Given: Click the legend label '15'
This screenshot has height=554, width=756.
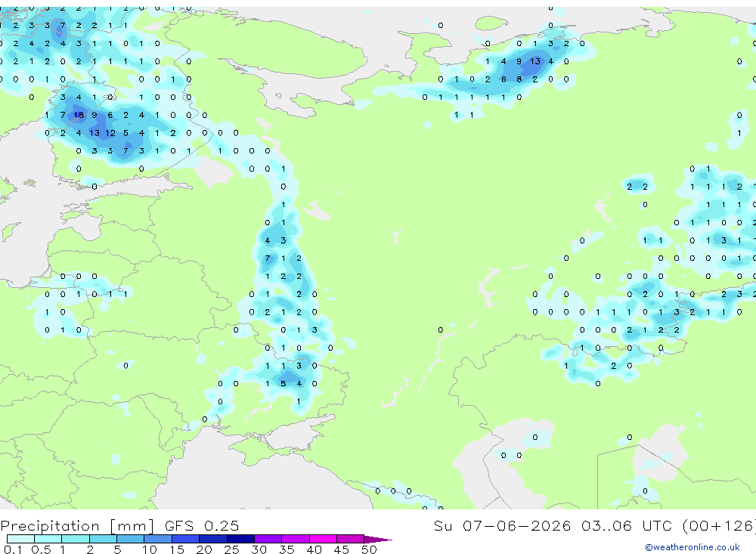Looking at the screenshot, I should 177,549.
